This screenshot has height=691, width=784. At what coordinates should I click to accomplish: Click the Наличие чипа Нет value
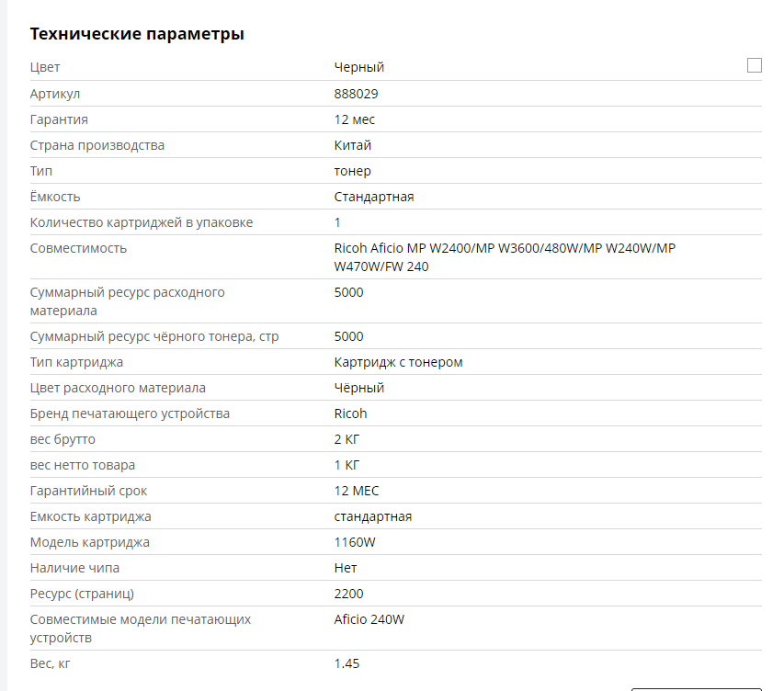tap(346, 568)
